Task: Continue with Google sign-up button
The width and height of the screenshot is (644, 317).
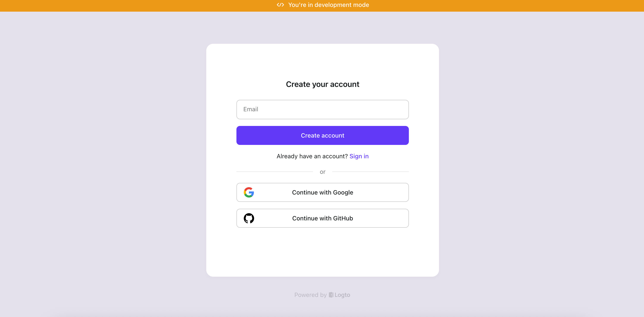Action: point(322,192)
